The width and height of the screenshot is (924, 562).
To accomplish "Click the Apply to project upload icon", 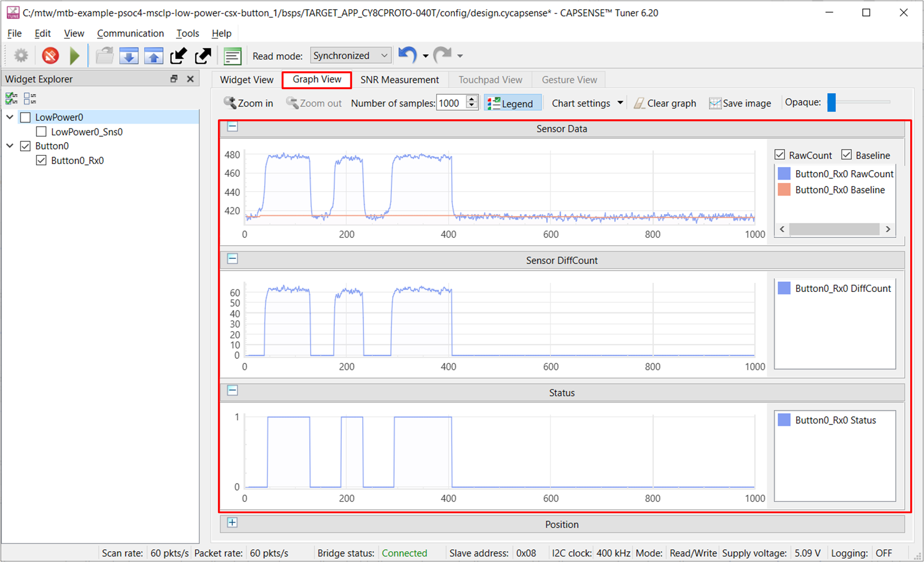I will coord(153,56).
